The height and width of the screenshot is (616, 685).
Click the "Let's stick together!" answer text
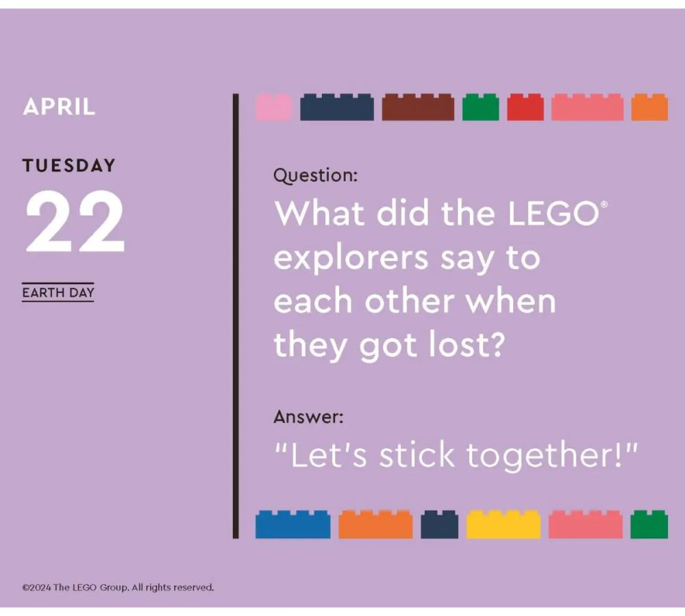(456, 456)
